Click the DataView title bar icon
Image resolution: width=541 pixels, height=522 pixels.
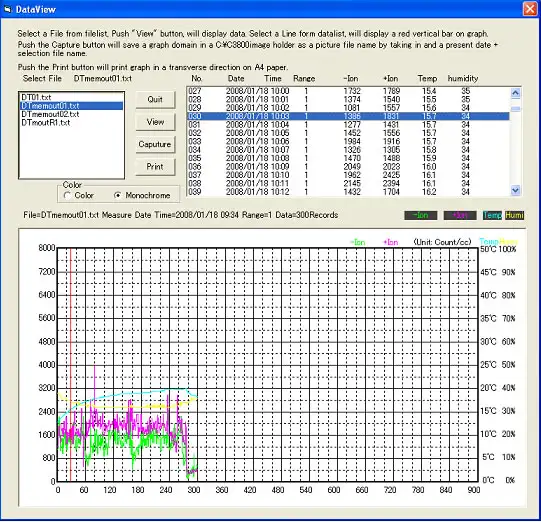(x=8, y=9)
